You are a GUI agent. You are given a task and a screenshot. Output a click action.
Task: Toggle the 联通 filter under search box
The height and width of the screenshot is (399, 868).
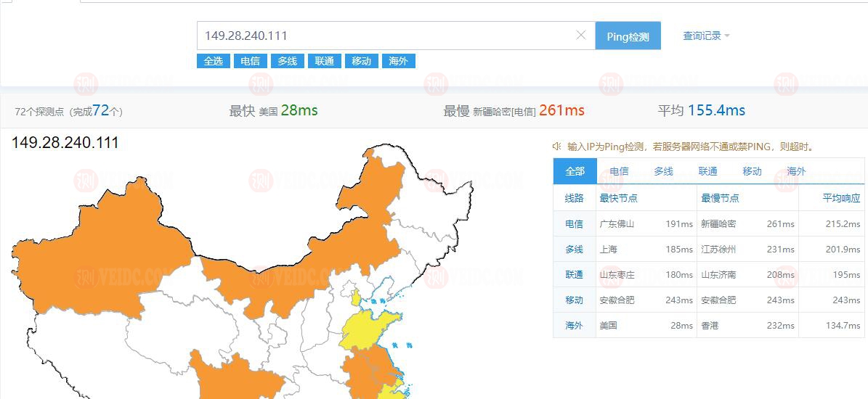point(325,62)
